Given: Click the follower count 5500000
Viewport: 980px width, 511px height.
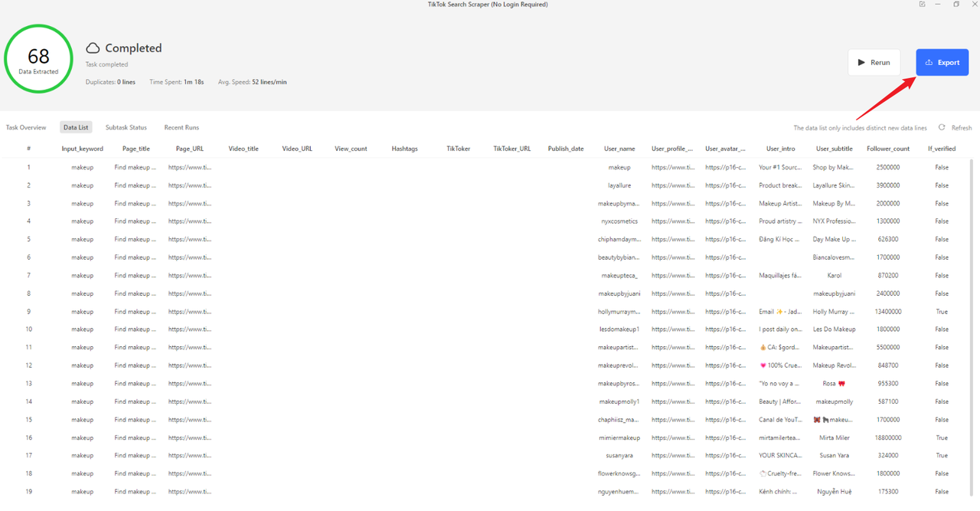Looking at the screenshot, I should coord(888,347).
